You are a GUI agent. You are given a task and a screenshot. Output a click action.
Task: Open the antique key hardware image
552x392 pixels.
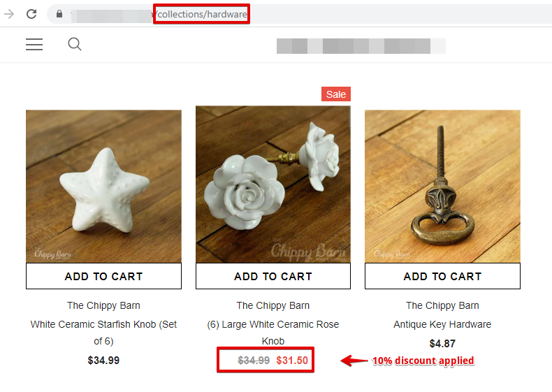coord(442,187)
